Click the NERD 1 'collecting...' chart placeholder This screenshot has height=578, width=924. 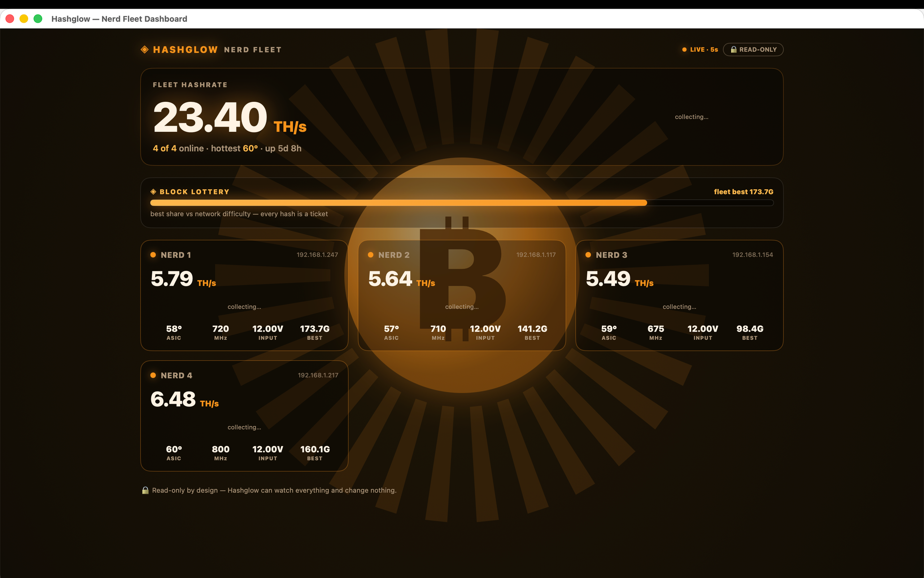244,307
